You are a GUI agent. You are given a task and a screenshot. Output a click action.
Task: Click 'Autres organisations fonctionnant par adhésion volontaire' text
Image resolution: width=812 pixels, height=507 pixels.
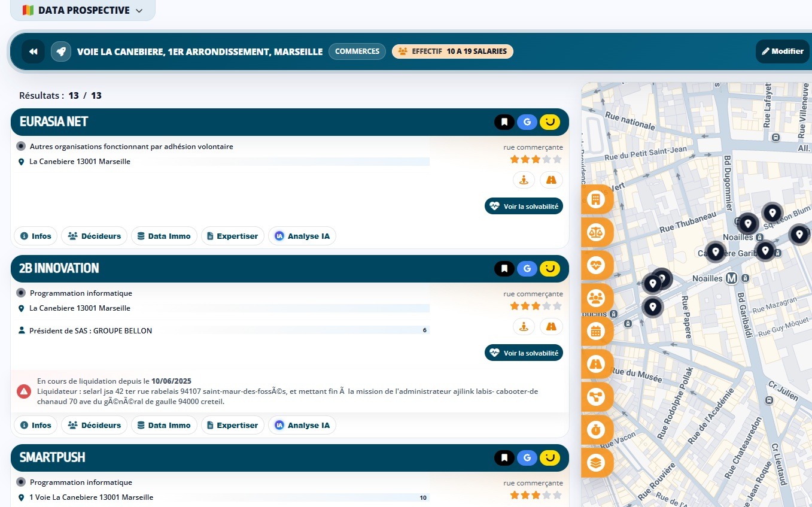[x=132, y=146]
